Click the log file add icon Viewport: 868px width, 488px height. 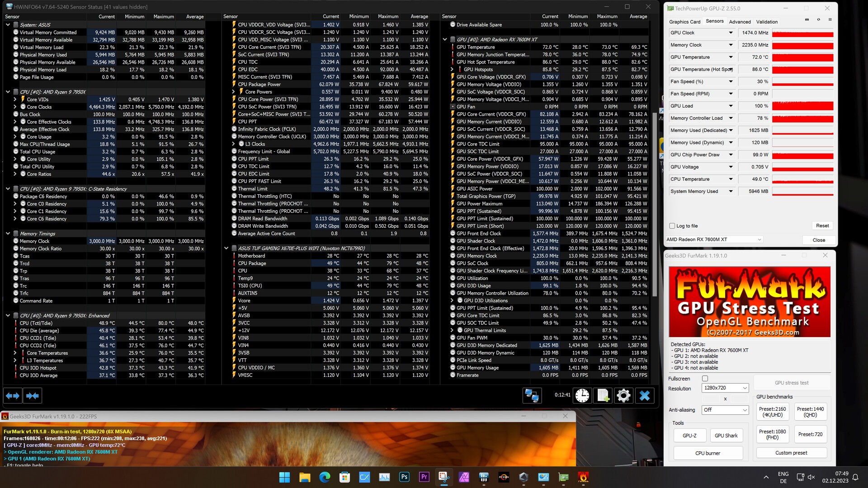click(x=603, y=396)
